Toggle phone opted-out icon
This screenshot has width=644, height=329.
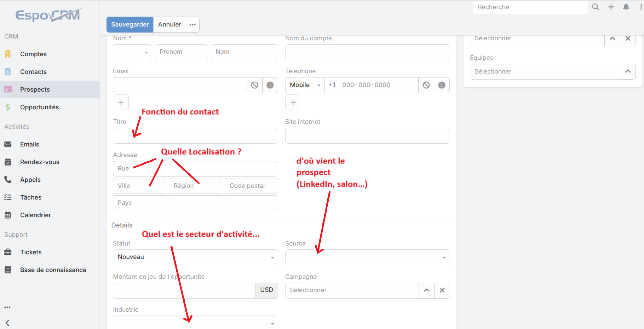click(426, 85)
